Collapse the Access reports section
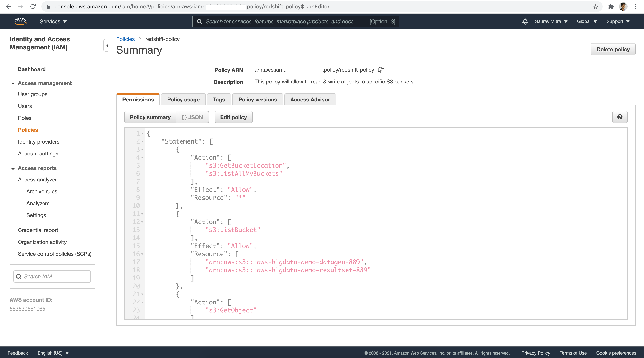The height and width of the screenshot is (358, 644). tap(13, 168)
